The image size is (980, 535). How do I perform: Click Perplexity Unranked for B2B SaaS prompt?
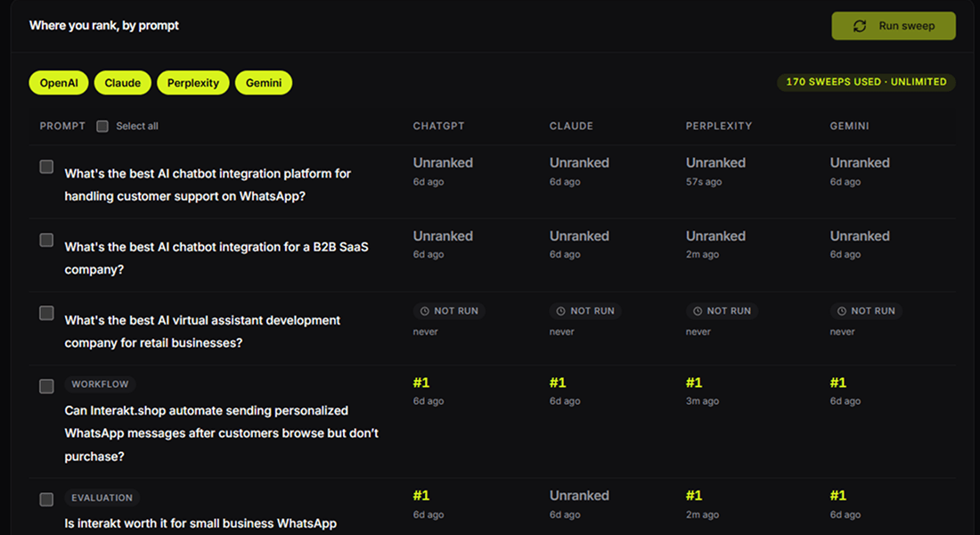tap(715, 236)
